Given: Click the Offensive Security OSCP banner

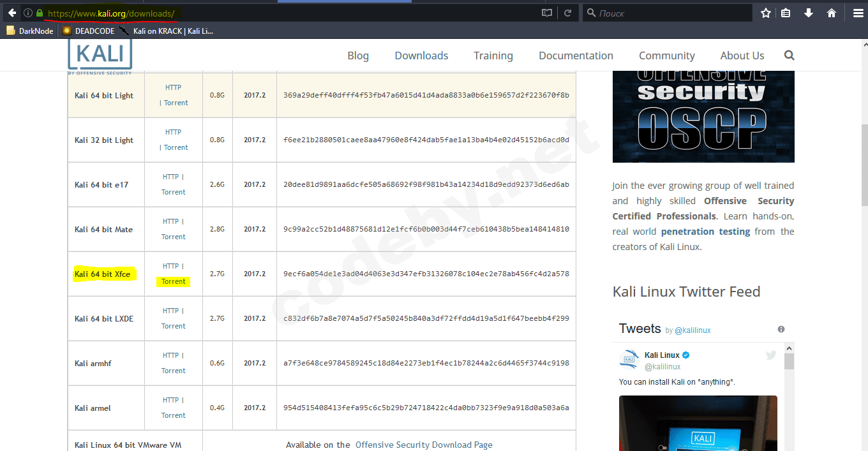Looking at the screenshot, I should pyautogui.click(x=703, y=117).
